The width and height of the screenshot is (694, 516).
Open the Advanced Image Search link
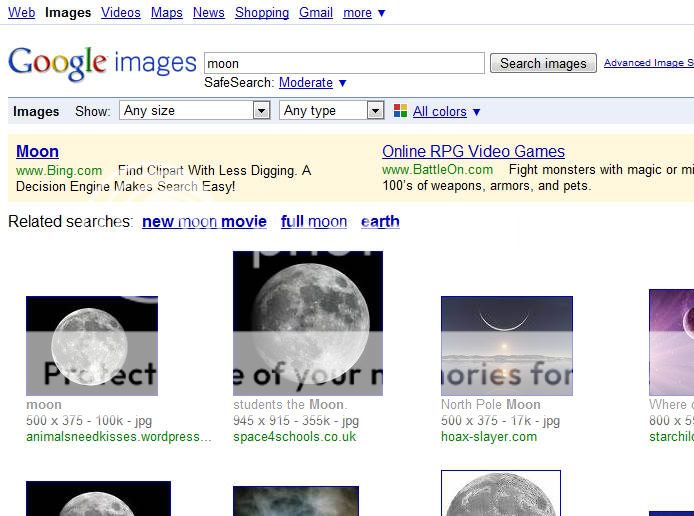coord(649,63)
